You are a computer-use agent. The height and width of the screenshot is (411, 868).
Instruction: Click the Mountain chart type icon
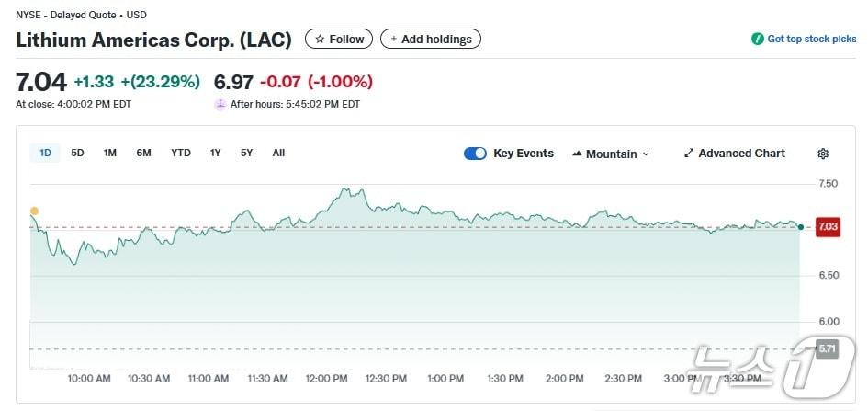577,154
